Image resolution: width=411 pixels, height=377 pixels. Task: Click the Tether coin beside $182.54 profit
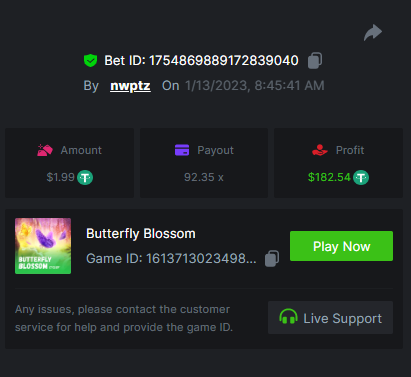tap(361, 177)
